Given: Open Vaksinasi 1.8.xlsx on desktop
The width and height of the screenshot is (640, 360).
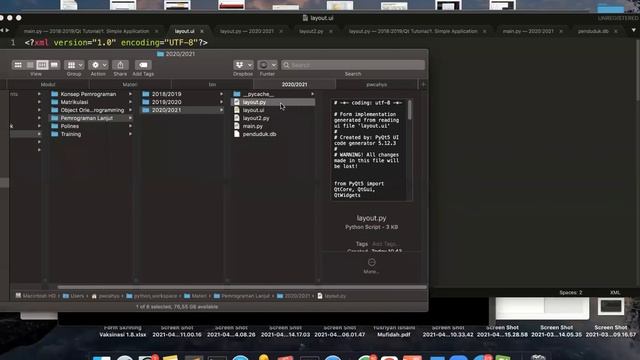Looking at the screenshot, I should click(x=122, y=331).
